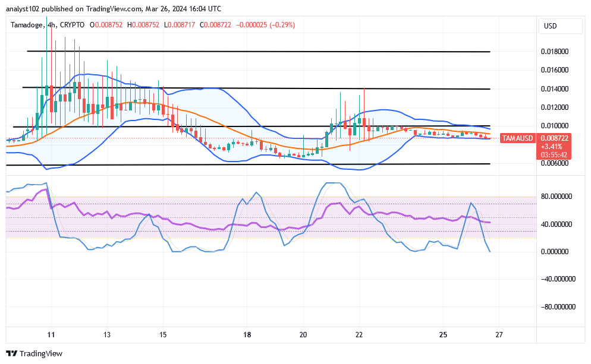The width and height of the screenshot is (591, 364).
Task: Click the 0.006000 price axis label
Action: tap(555, 163)
